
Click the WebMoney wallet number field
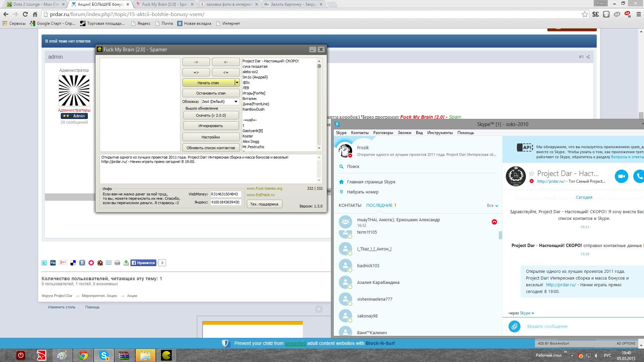(226, 194)
